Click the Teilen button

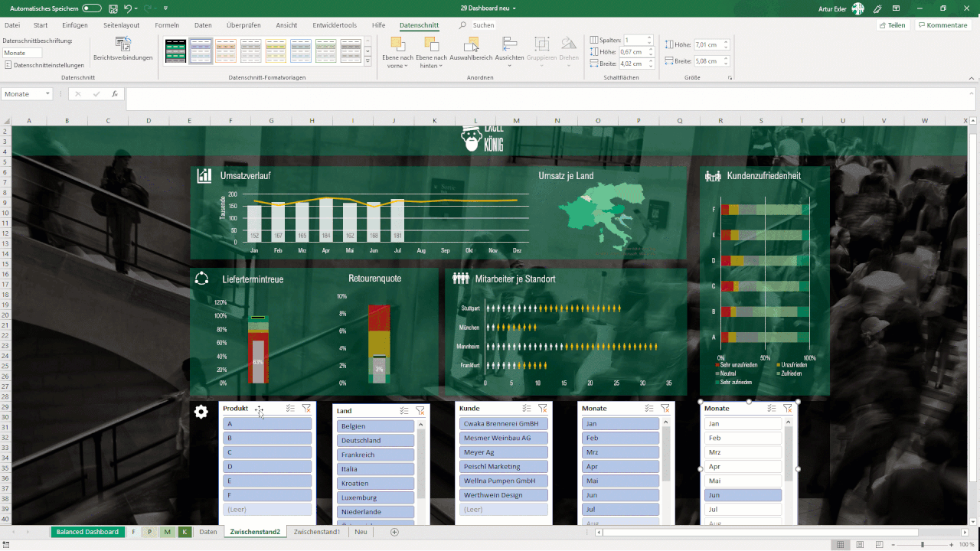point(892,24)
